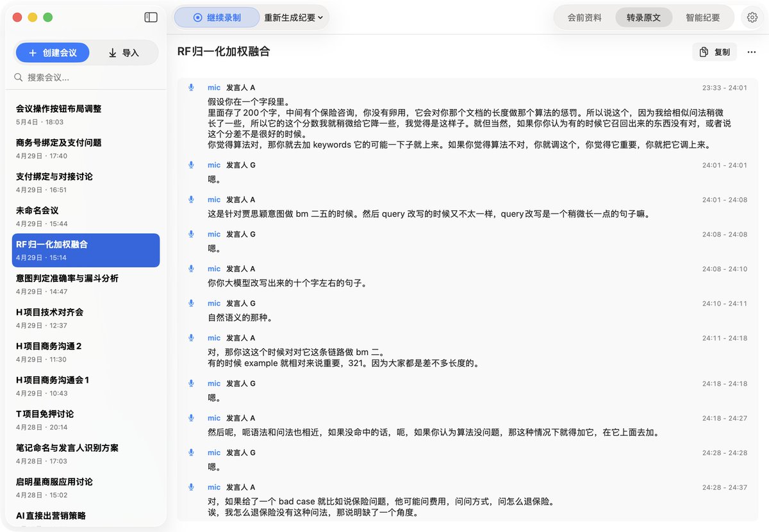Click 继续录制 to resume recording
The image size is (769, 532).
[x=217, y=17]
